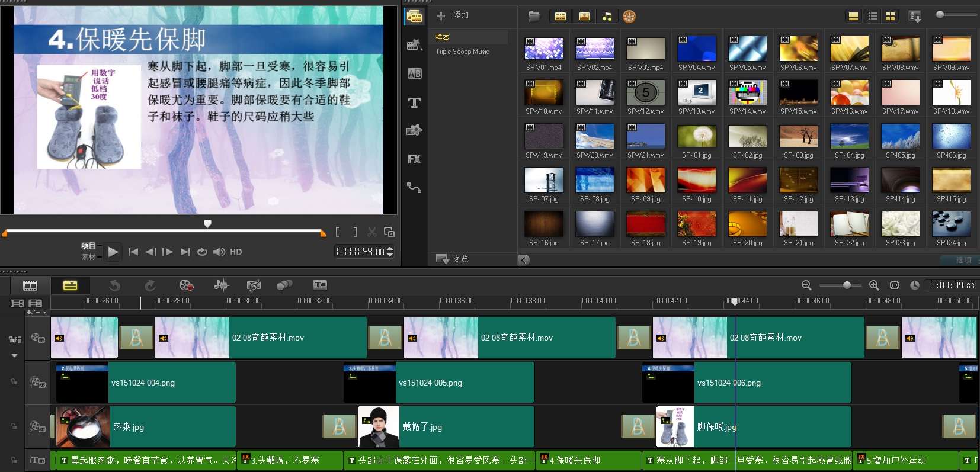Open the sort library AZ dropdown
The image size is (980, 472).
(x=915, y=17)
